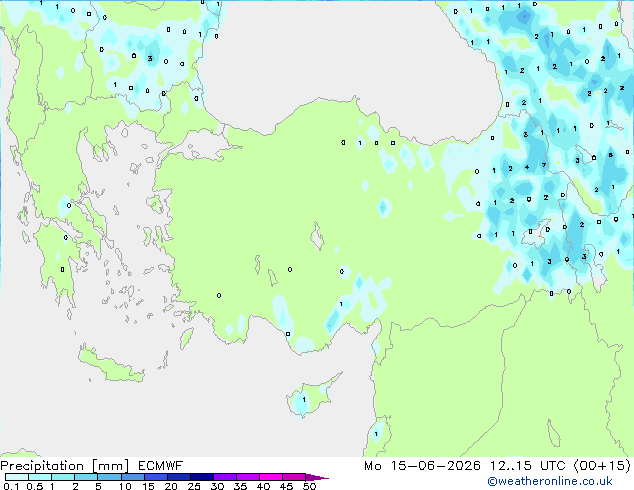Click the '15' legend scale label
Viewport: 634px width, 490px height.
coord(148,486)
